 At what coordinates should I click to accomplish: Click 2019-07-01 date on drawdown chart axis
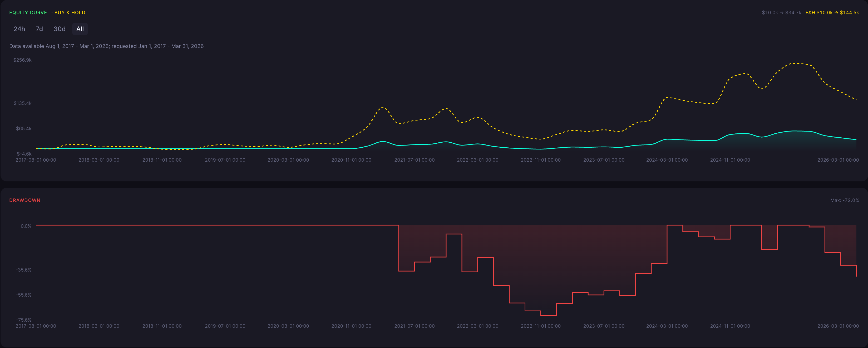tap(225, 326)
